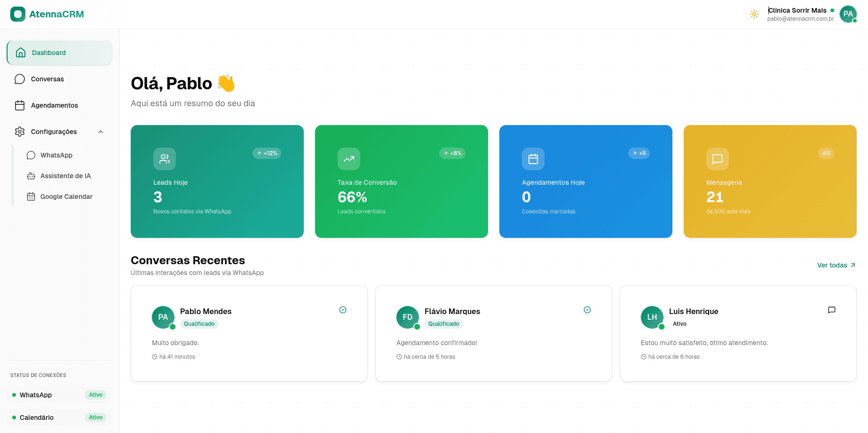Screen dimensions: 868x433
Task: Click the Taxa de Conversão +8% badge
Action: point(452,153)
